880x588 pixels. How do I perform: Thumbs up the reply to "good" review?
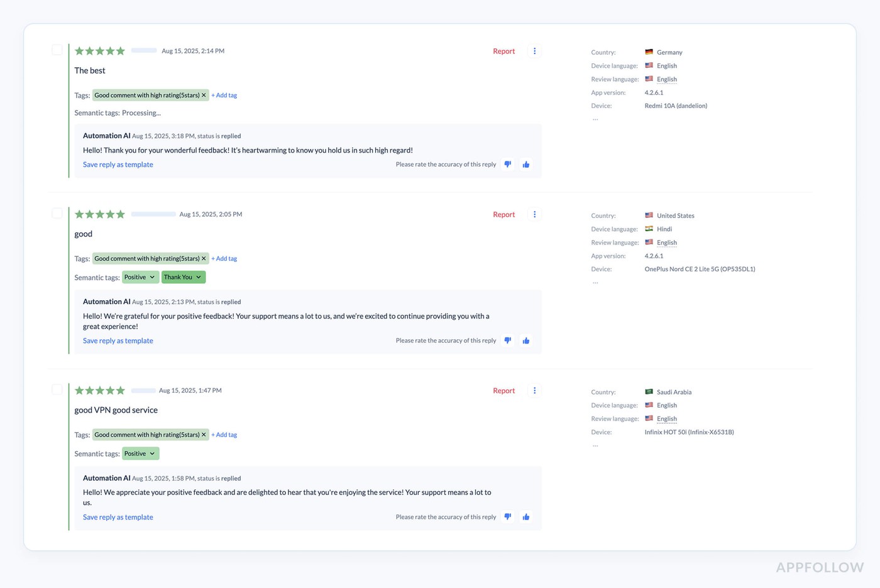tap(526, 340)
